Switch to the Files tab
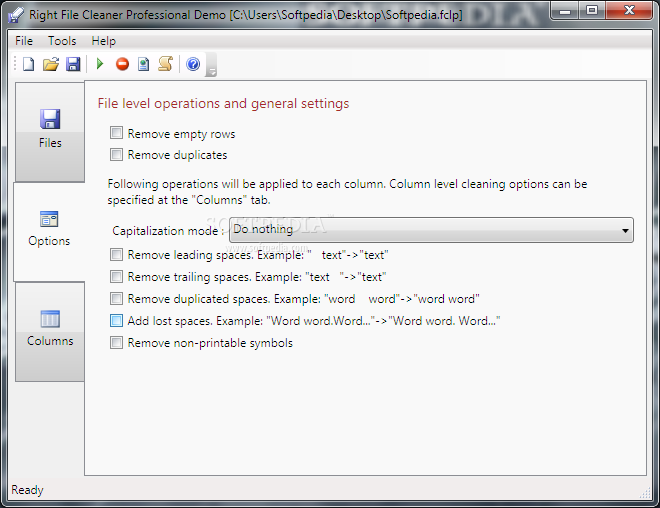660x508 pixels. pyautogui.click(x=50, y=132)
